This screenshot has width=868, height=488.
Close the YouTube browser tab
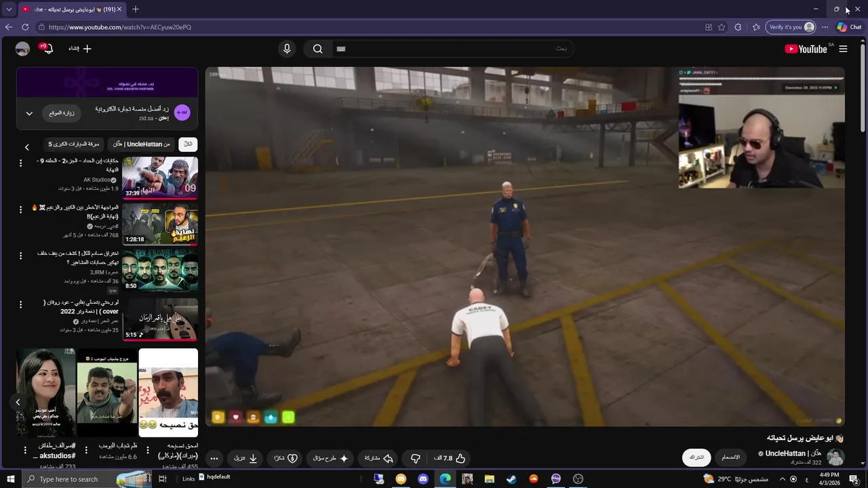119,9
